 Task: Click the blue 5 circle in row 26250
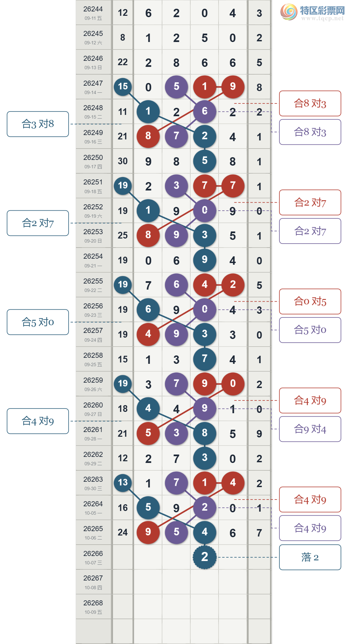click(204, 161)
